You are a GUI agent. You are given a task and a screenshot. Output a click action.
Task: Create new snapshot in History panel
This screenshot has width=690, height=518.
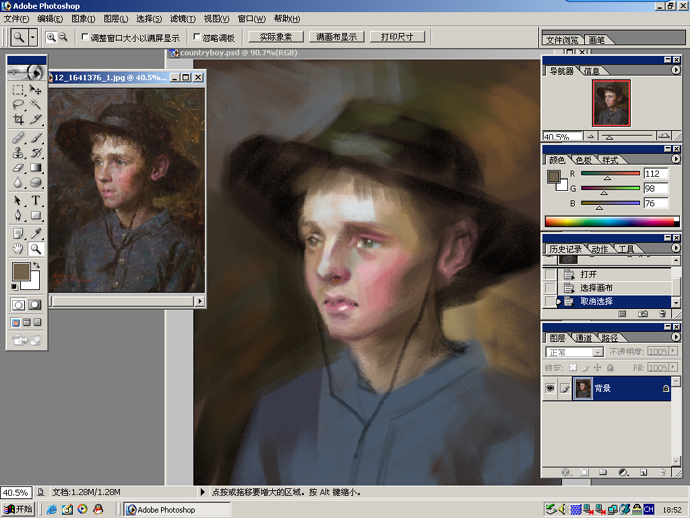(643, 313)
